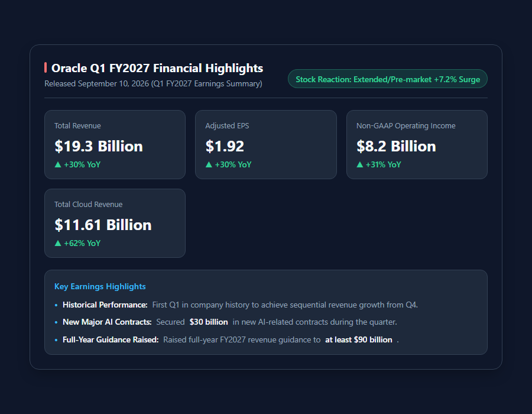Click the Stock Reaction +7.2% Surge badge
Screen dimensions: 532x414
pos(387,79)
